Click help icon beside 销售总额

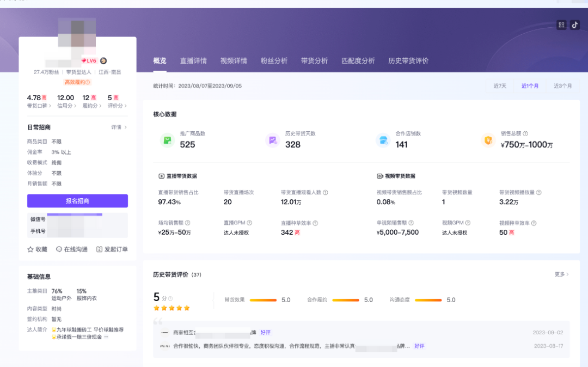coord(525,133)
